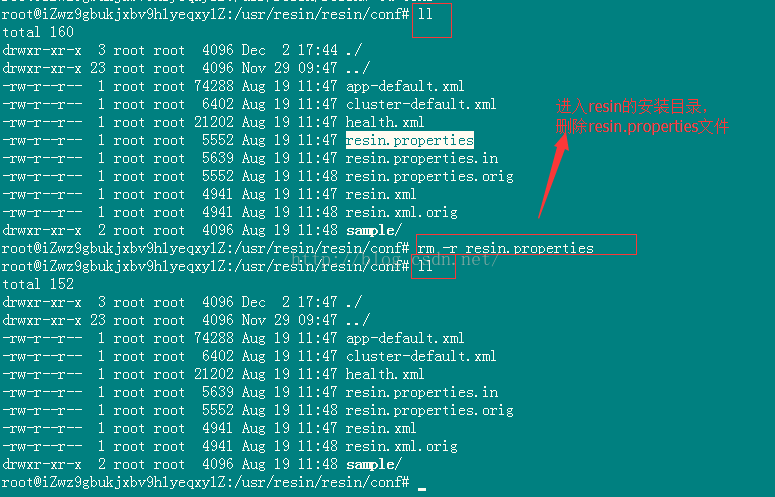Screen dimensions: 775x497
Task: Click resin.properties.in in the first listing
Action: pos(422,158)
